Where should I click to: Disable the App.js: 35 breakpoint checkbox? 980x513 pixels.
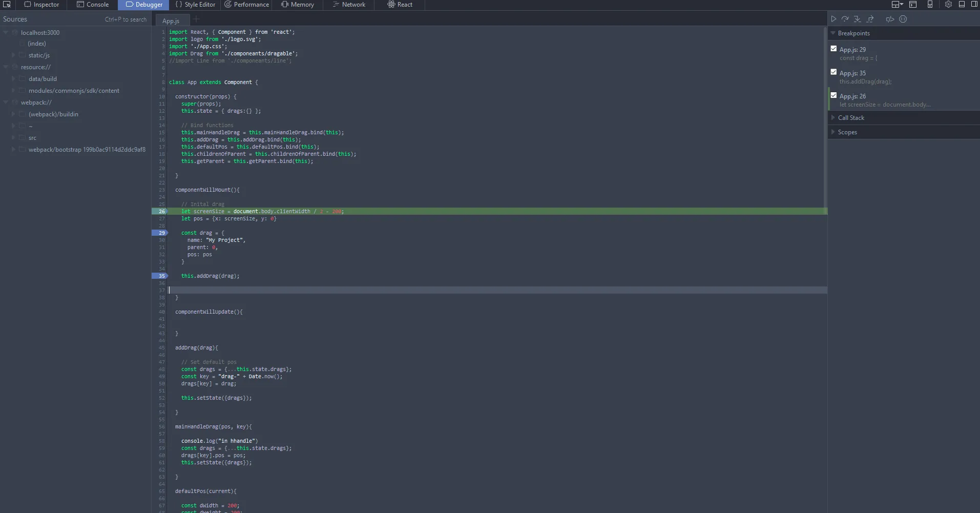tap(833, 72)
